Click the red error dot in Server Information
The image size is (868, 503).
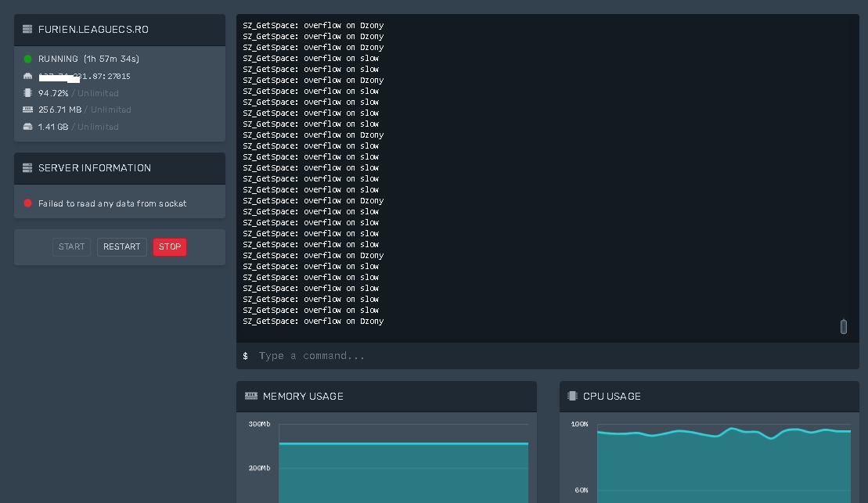pos(27,203)
